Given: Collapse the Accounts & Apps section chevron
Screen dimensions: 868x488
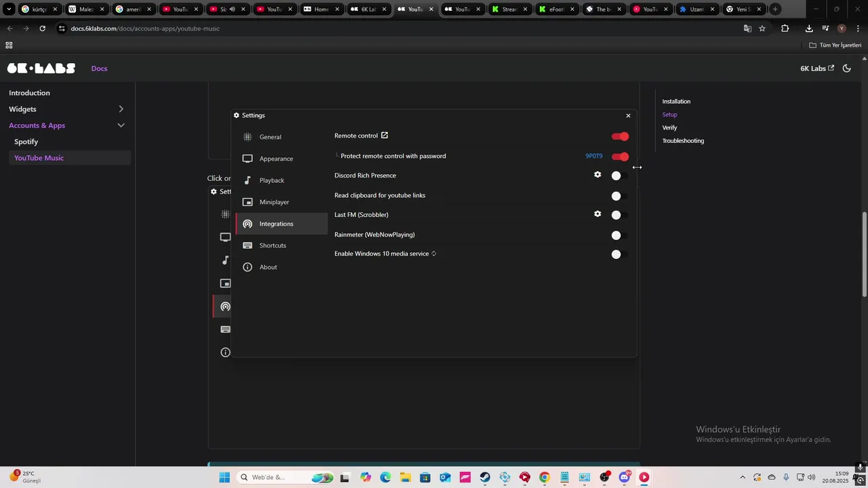Looking at the screenshot, I should click(121, 125).
